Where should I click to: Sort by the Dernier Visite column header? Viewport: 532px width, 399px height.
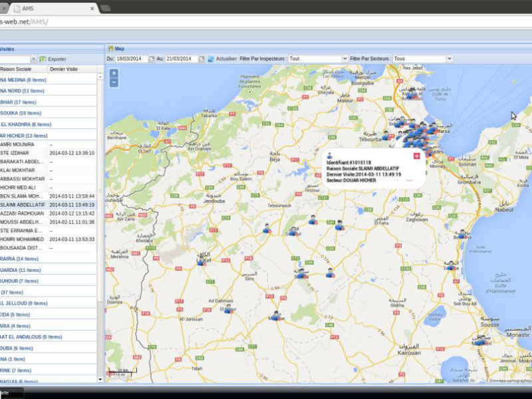coord(64,69)
